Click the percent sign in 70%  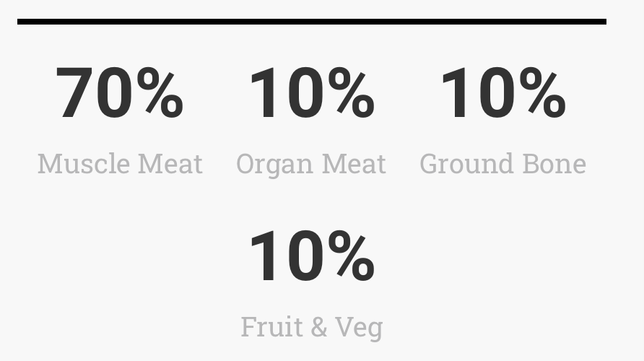160,93
